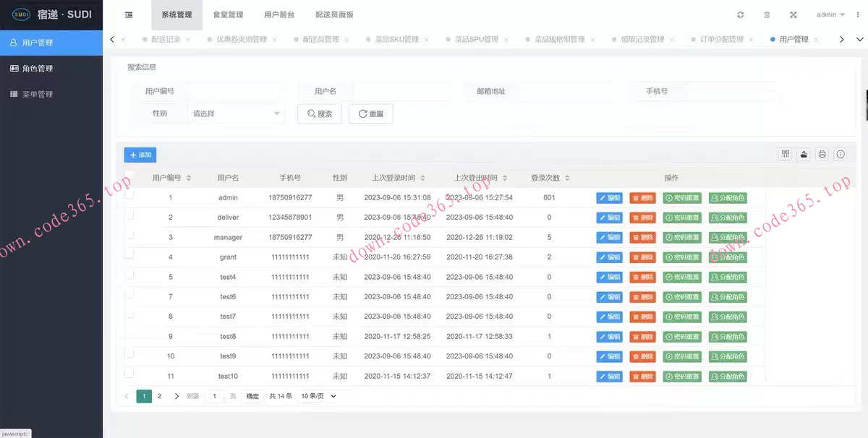The width and height of the screenshot is (868, 438).
Task: Click the clear cache trash icon
Action: 767,14
